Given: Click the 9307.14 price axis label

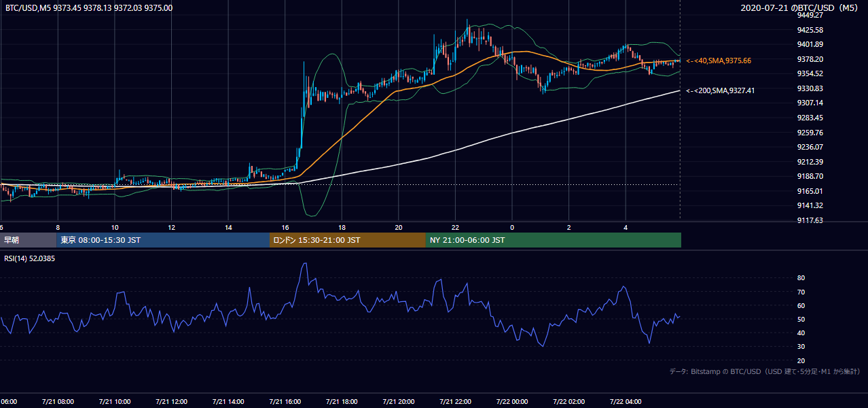Looking at the screenshot, I should click(x=810, y=103).
